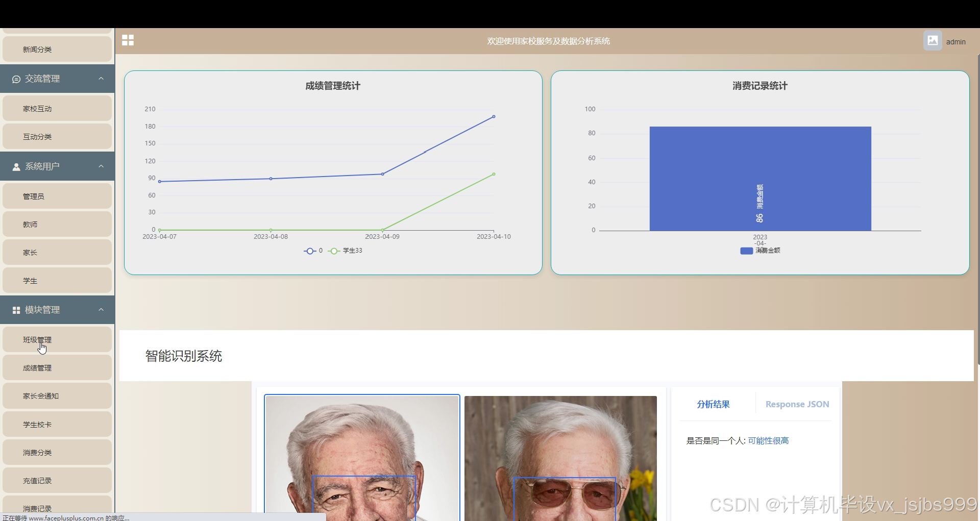Click the 2023-04-08 axis label
This screenshot has width=980, height=521.
[271, 237]
